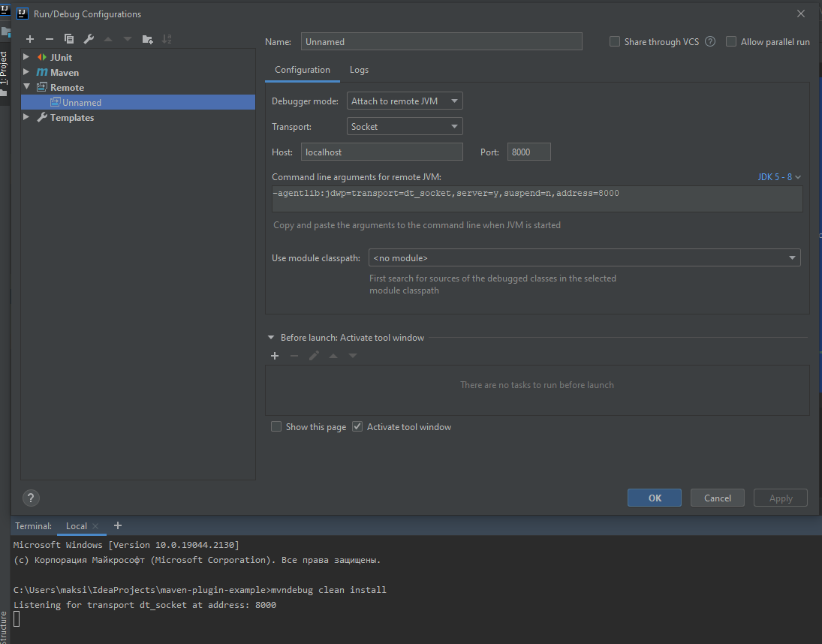The image size is (822, 644).
Task: Add a before launch task
Action: pyautogui.click(x=275, y=356)
